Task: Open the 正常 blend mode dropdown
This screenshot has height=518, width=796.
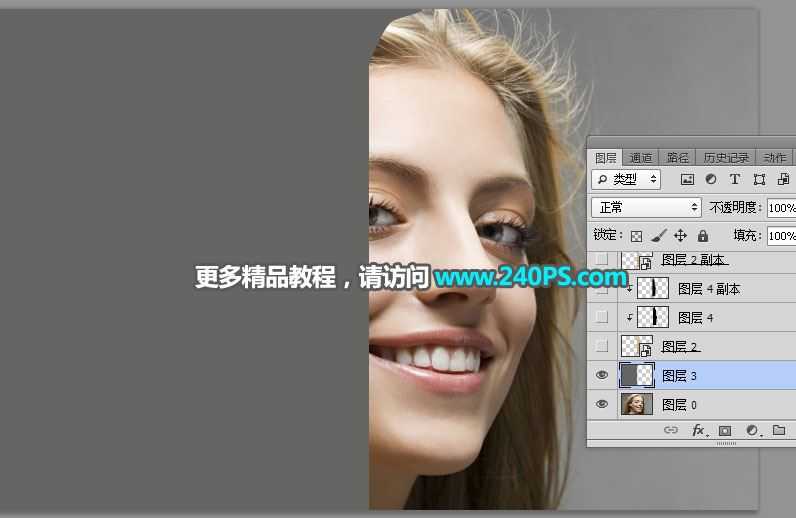Action: (647, 207)
